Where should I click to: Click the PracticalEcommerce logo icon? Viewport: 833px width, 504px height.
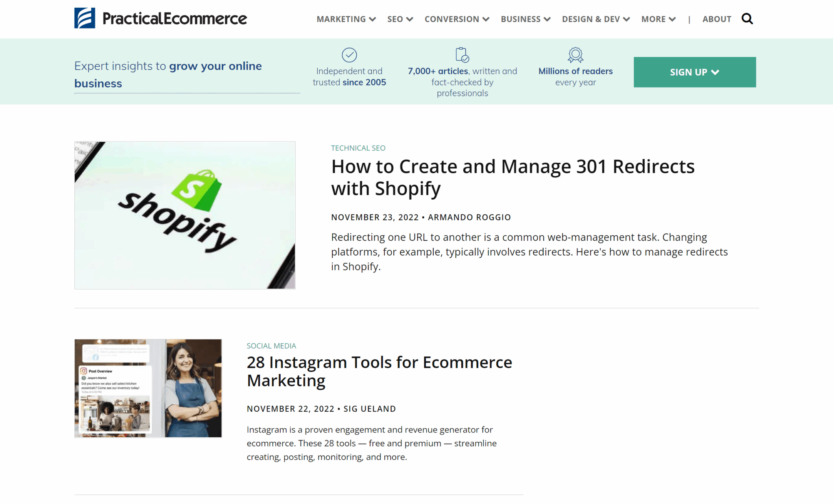pyautogui.click(x=85, y=18)
